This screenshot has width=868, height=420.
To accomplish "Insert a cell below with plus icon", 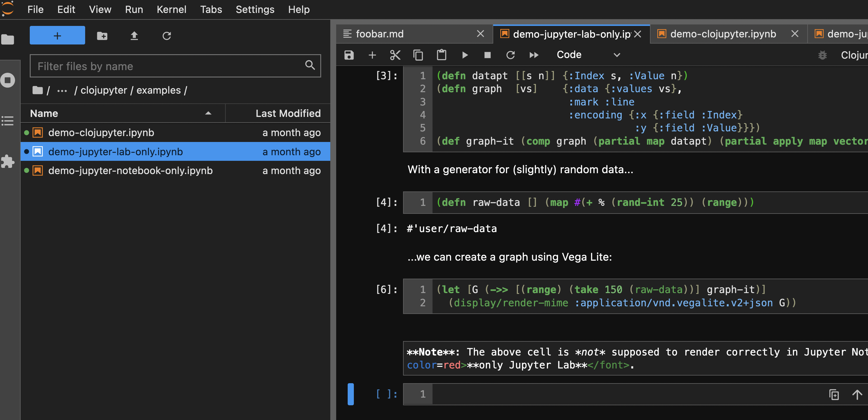I will (x=372, y=55).
